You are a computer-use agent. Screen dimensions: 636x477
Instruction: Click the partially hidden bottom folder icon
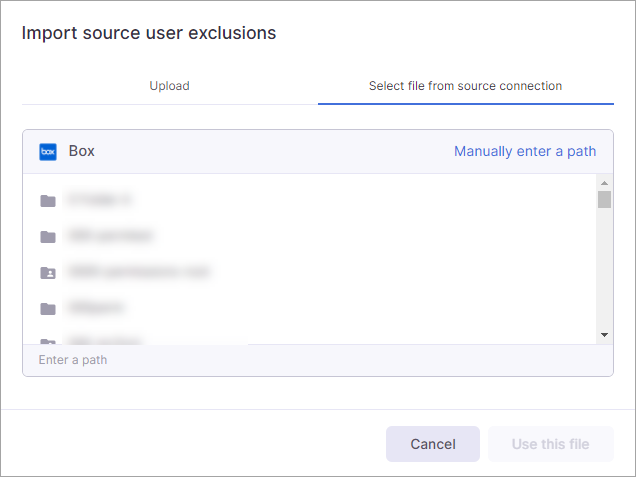click(48, 341)
